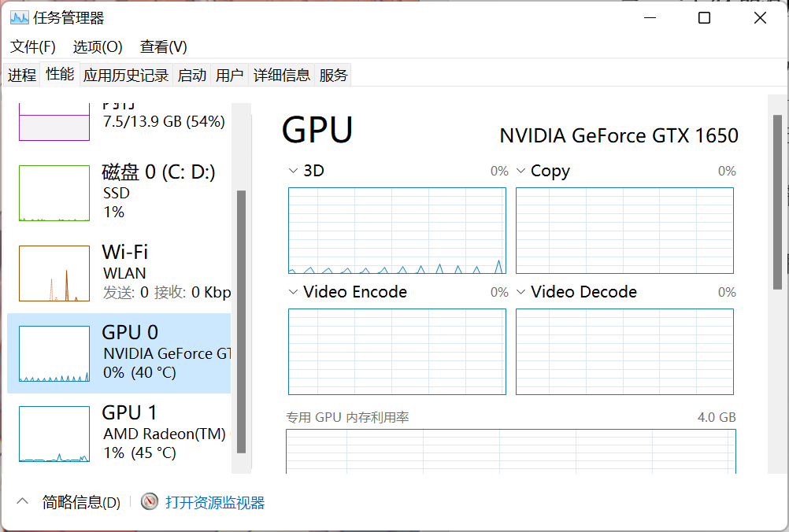Click the Task Manager title bar icon
This screenshot has height=532, width=789.
click(x=19, y=18)
